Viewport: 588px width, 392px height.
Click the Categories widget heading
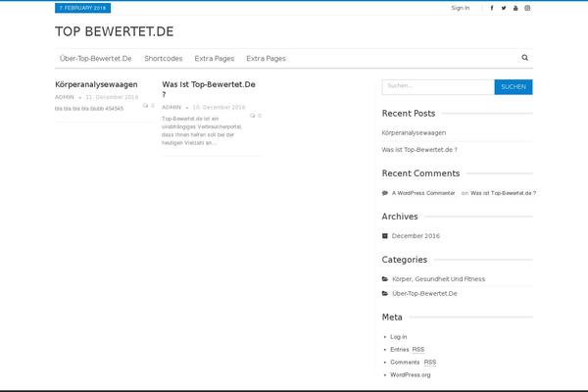pyautogui.click(x=404, y=260)
